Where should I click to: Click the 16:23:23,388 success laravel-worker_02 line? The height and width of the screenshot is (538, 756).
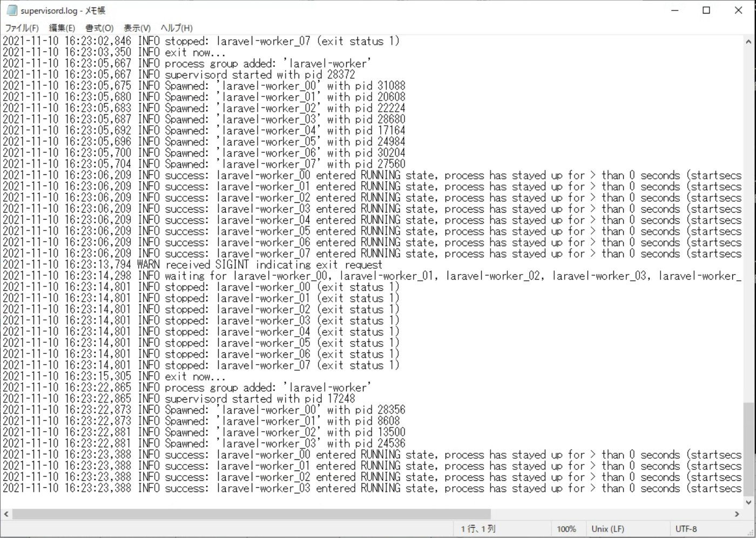372,477
